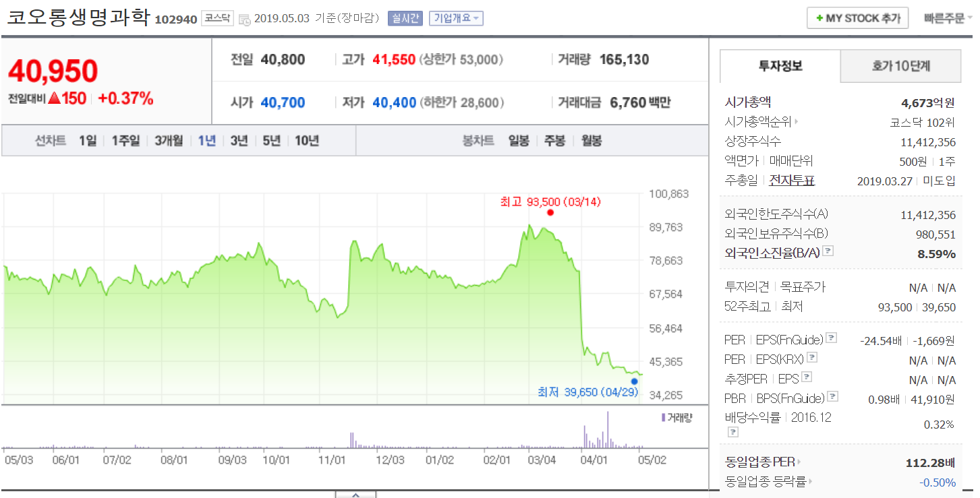Click the MY STOCK 추가 button
The width and height of the screenshot is (980, 498).
(858, 18)
